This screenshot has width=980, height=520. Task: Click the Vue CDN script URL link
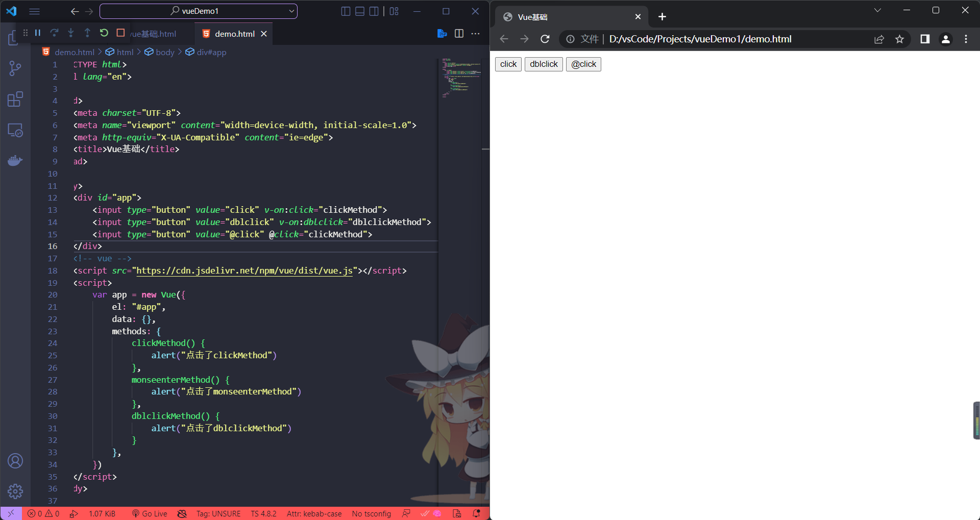pyautogui.click(x=244, y=270)
